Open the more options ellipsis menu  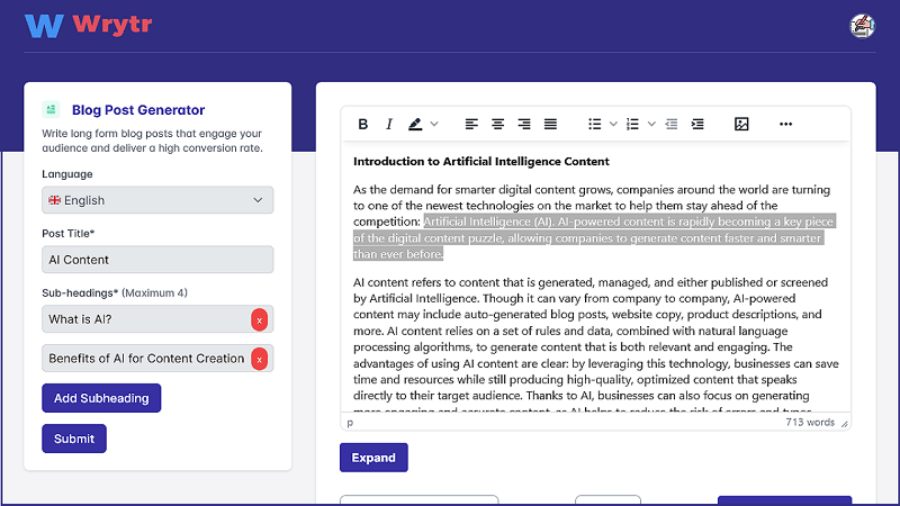[x=786, y=124]
